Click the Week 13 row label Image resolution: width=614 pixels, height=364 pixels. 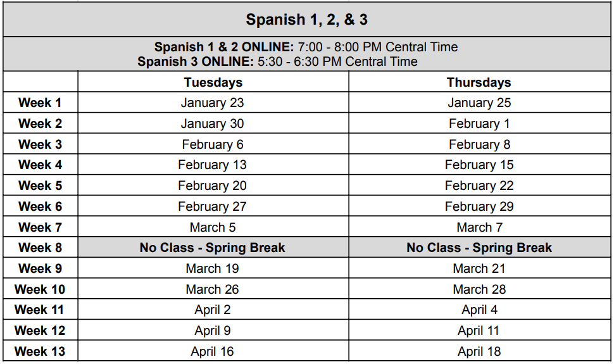[x=39, y=351]
